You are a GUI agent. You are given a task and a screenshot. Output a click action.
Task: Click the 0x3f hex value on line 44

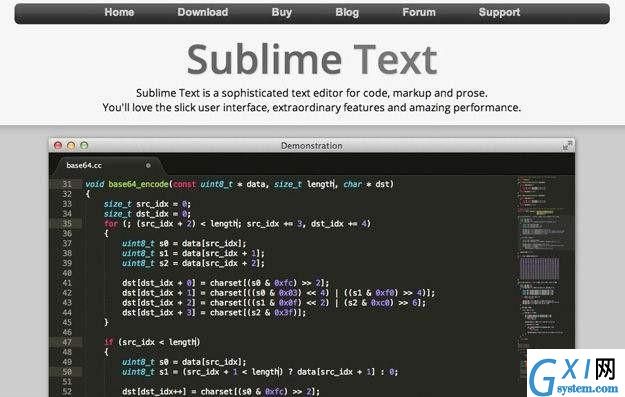[x=285, y=312]
